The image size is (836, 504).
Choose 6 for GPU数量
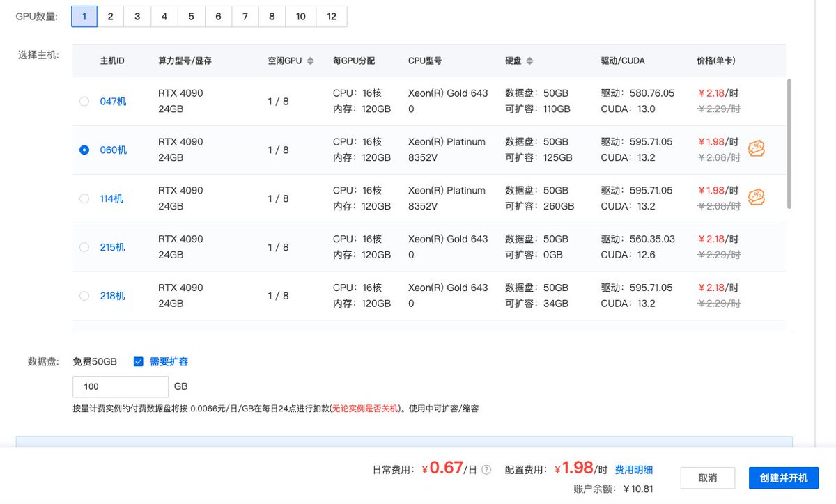click(x=218, y=16)
